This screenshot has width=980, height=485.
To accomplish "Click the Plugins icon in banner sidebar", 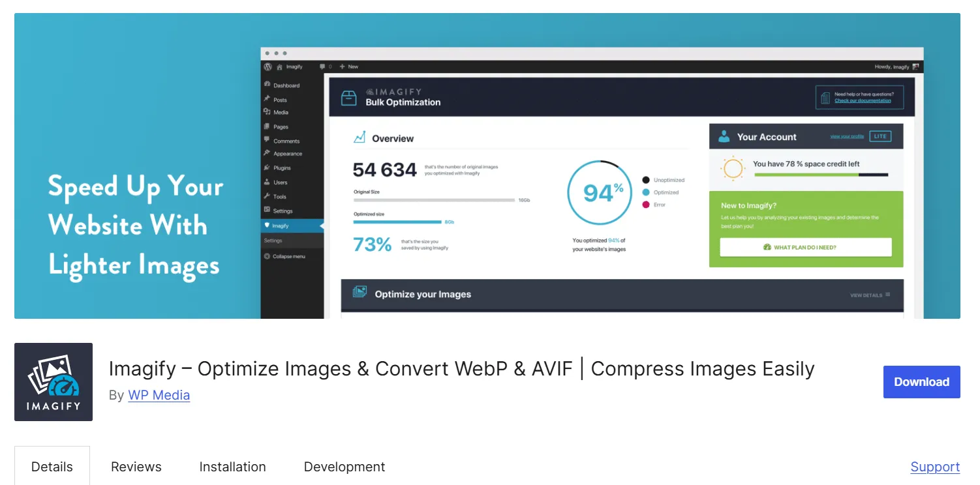I will (267, 168).
